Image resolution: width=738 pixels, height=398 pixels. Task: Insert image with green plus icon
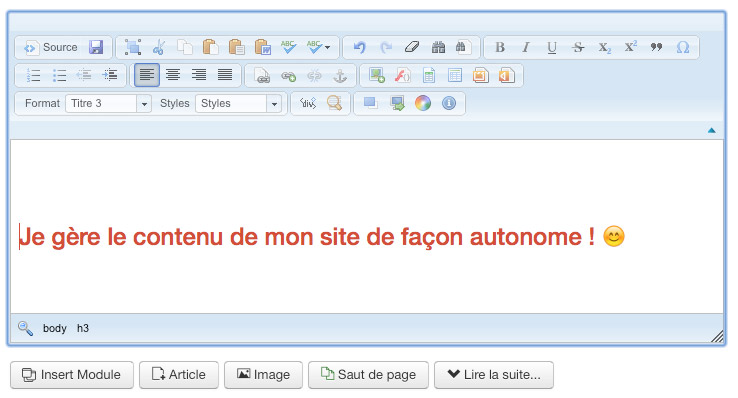click(377, 75)
